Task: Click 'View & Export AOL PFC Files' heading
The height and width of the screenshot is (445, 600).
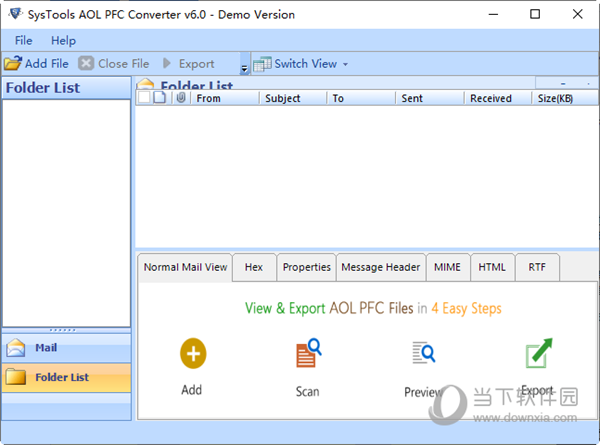Action: pyautogui.click(x=329, y=308)
